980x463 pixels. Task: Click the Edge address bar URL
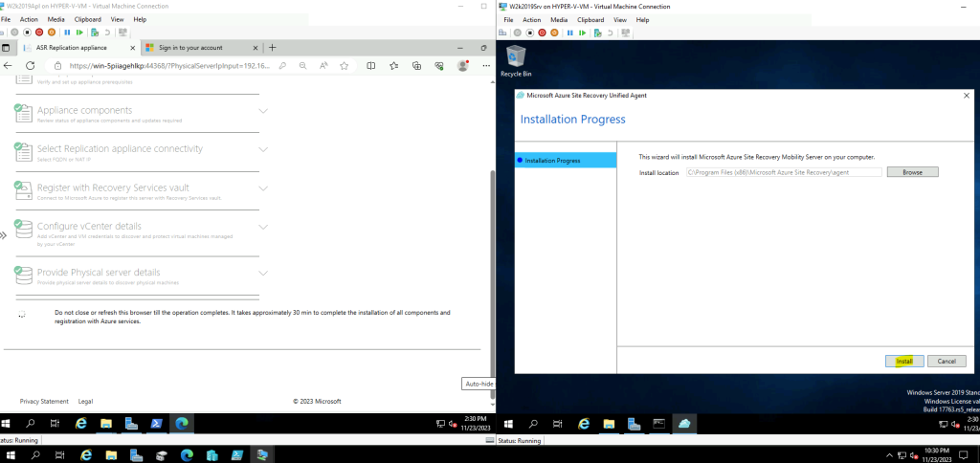168,66
